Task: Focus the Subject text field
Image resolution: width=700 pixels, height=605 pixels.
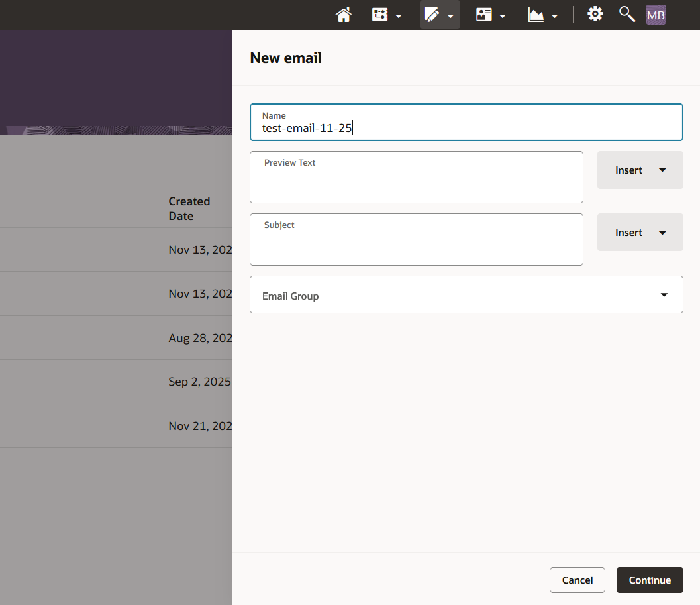Action: pyautogui.click(x=416, y=245)
